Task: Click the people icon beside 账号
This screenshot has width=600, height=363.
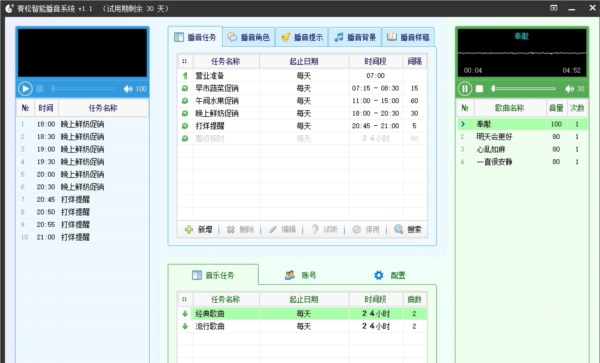Action: (x=290, y=275)
